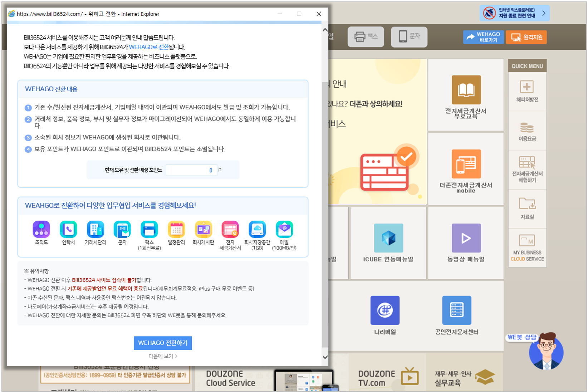Viewport: 587px width, 392px height.
Task: Click the WEHAGO 바로가기 button
Action: 483,37
